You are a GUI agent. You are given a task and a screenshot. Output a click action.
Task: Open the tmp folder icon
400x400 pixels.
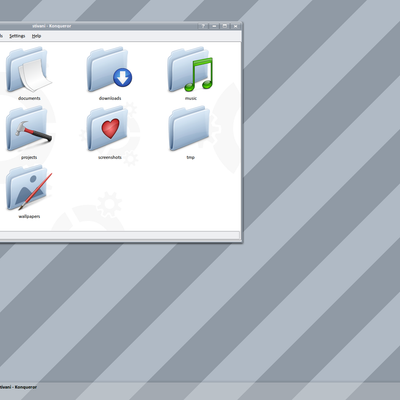click(189, 129)
